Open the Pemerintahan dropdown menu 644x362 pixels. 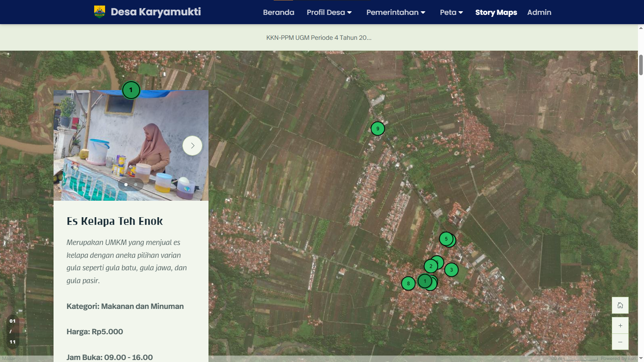(x=395, y=12)
